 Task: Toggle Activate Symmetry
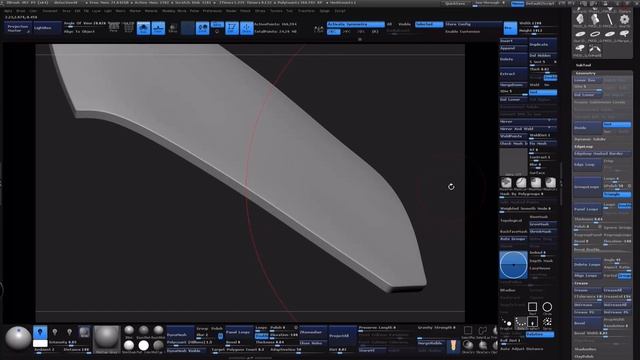click(356, 24)
